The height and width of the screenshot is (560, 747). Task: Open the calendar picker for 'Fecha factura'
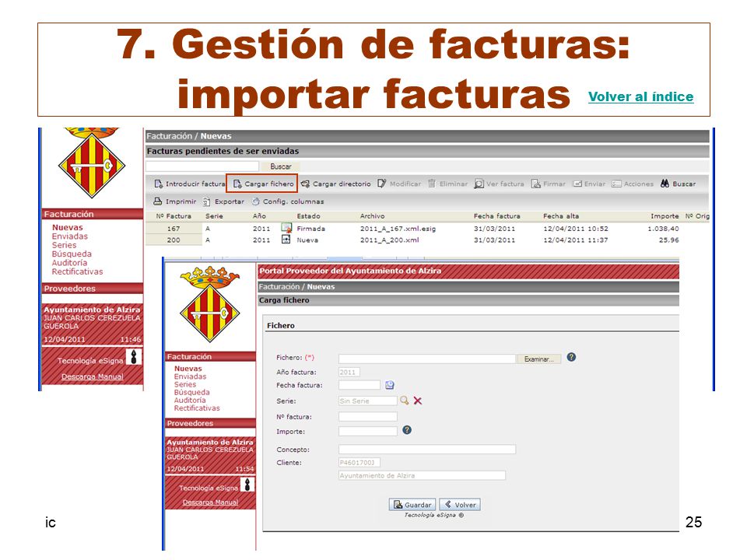[x=390, y=385]
